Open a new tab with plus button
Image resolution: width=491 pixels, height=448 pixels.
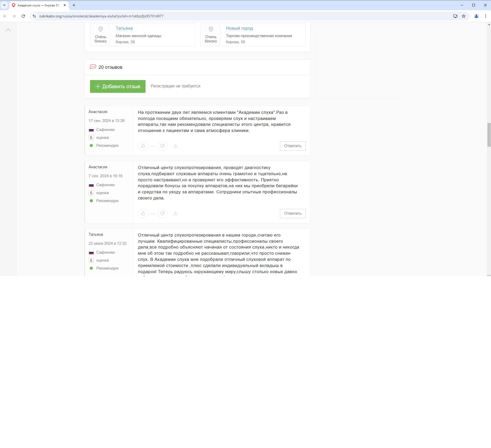pos(74,5)
